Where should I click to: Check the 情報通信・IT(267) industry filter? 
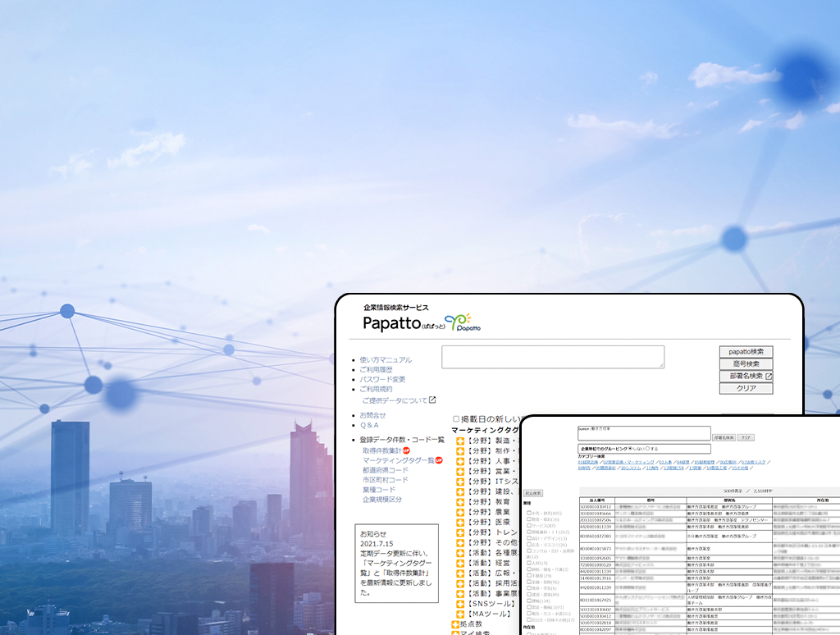click(x=529, y=532)
